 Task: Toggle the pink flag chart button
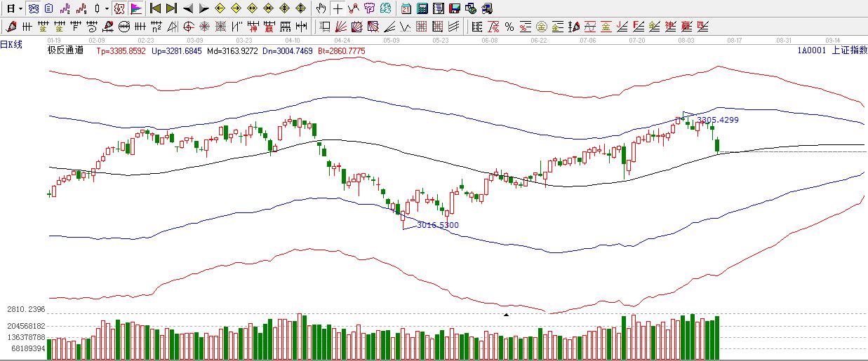click(136, 8)
